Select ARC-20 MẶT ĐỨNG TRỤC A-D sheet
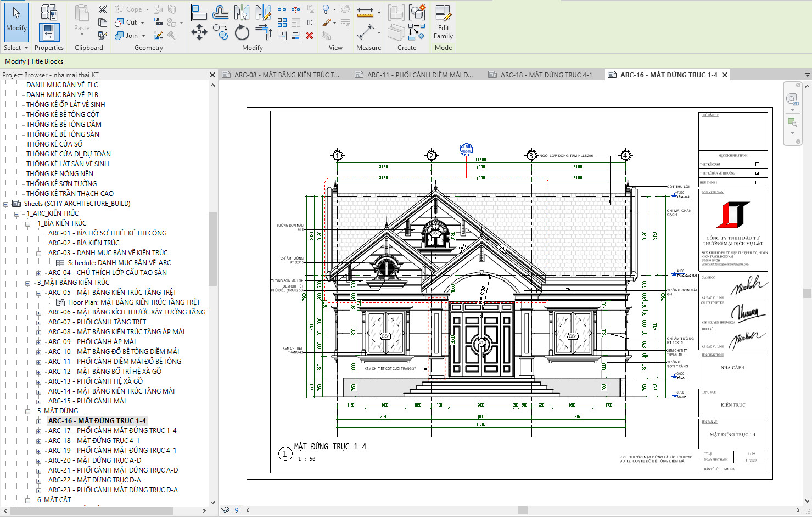This screenshot has height=517, width=812. [94, 460]
